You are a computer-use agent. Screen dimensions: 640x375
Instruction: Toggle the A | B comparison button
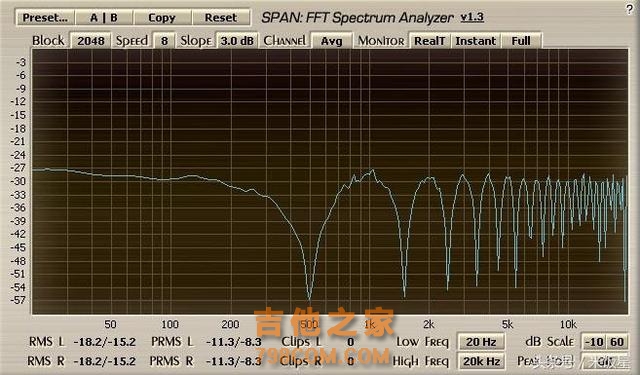tap(104, 18)
